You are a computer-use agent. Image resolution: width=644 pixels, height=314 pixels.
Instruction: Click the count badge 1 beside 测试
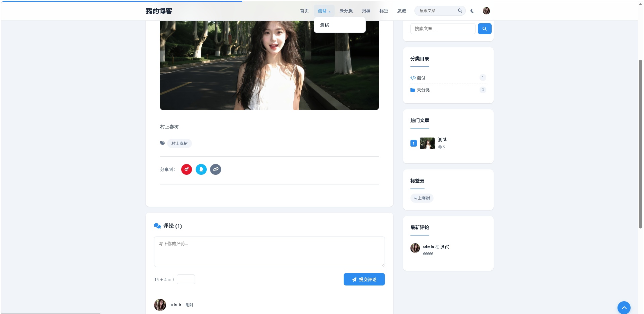483,78
